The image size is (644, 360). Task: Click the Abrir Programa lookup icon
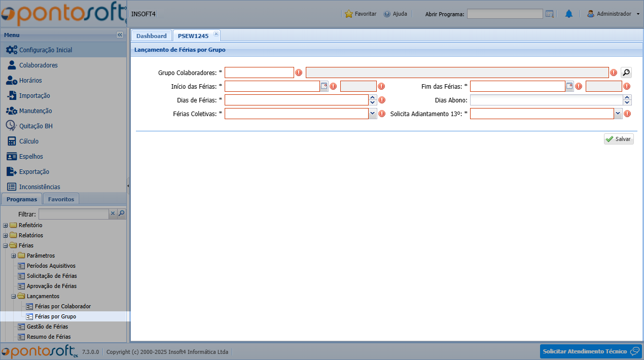[549, 14]
